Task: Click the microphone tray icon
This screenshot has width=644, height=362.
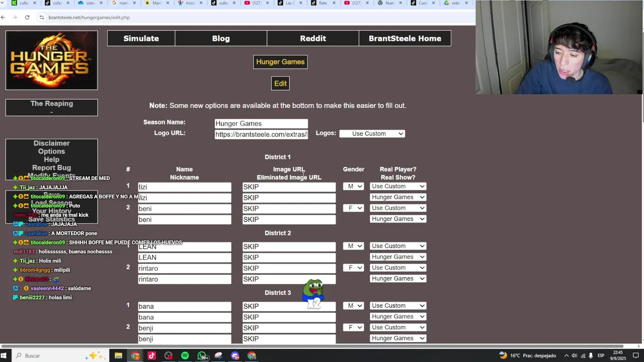Action: (x=591, y=355)
